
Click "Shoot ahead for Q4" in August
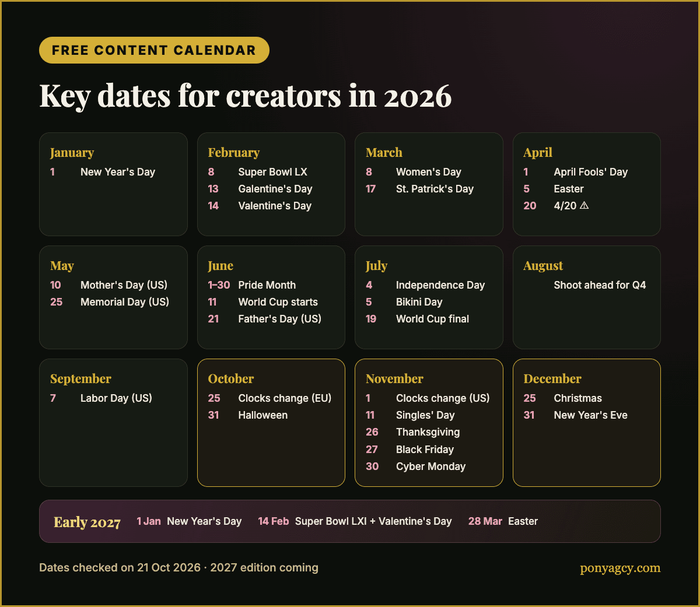click(x=600, y=285)
